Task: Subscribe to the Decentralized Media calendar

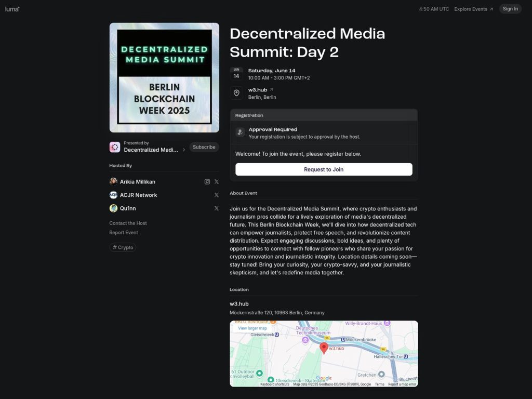Action: [204, 147]
